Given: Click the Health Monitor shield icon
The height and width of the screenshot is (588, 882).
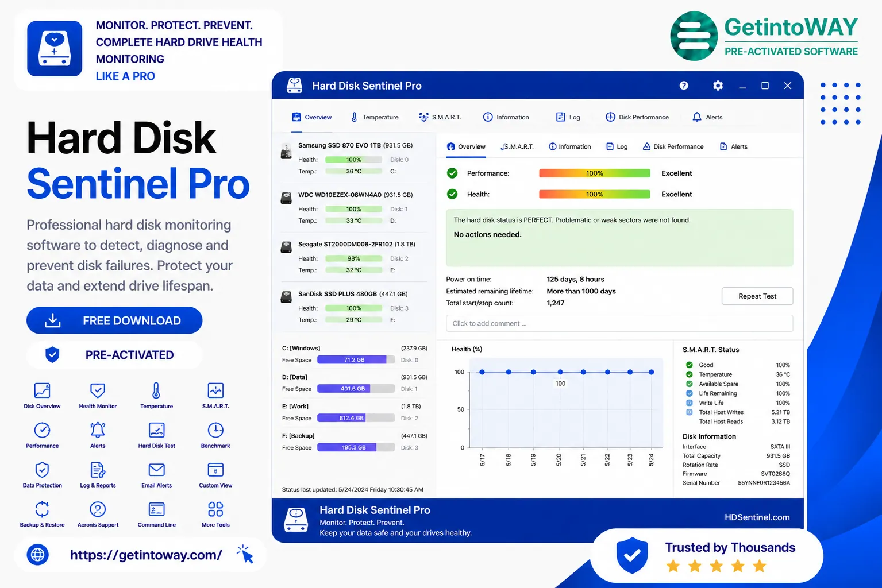Looking at the screenshot, I should [x=98, y=390].
